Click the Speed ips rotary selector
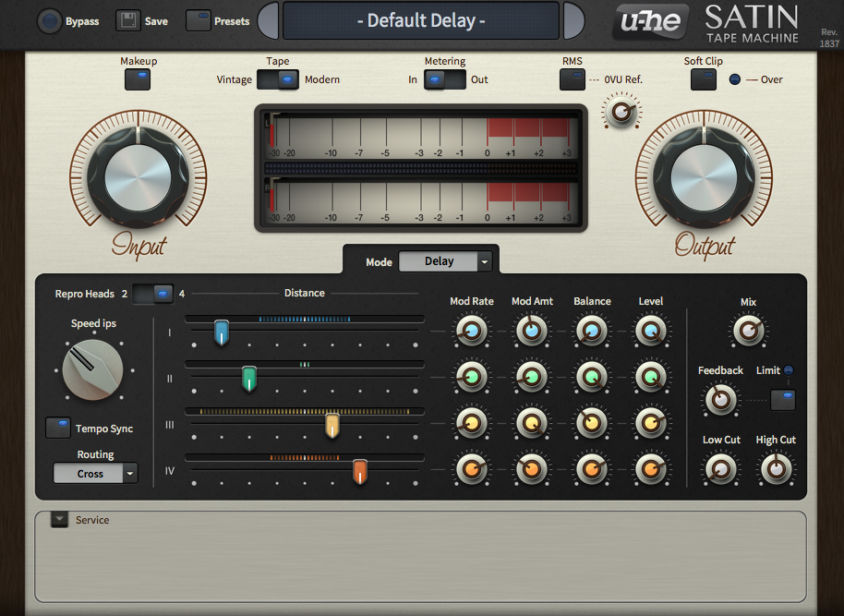 [x=92, y=369]
